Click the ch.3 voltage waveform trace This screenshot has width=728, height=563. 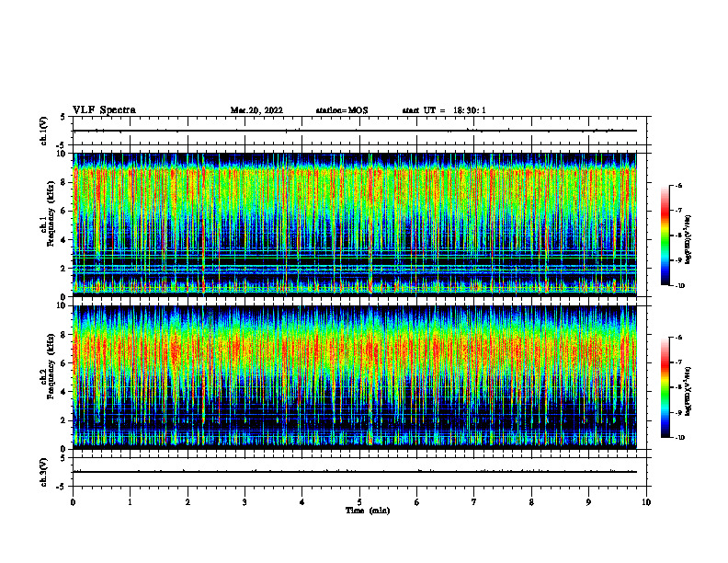pyautogui.click(x=355, y=472)
